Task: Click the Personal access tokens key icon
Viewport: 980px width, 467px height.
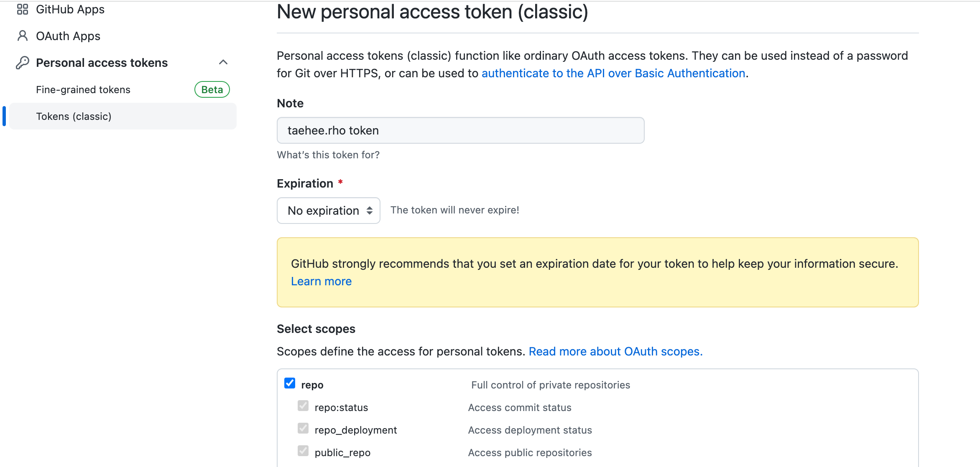Action: click(23, 63)
